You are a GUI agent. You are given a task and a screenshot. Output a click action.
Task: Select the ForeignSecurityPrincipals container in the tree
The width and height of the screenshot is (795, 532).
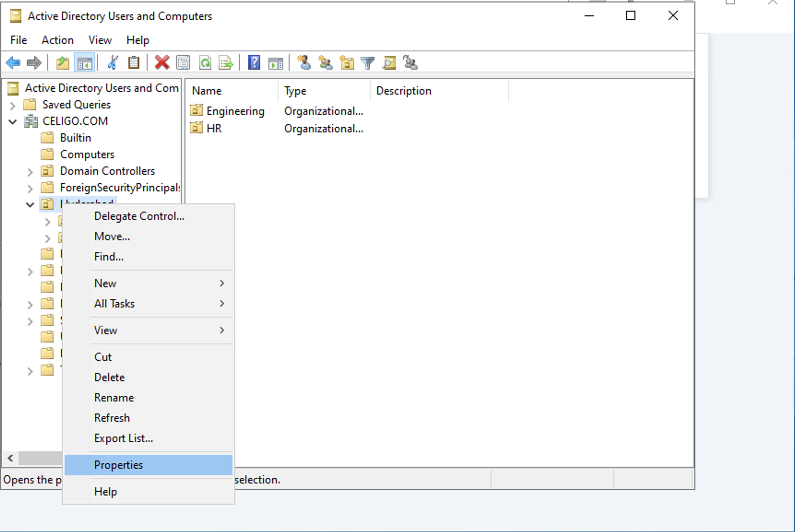120,188
